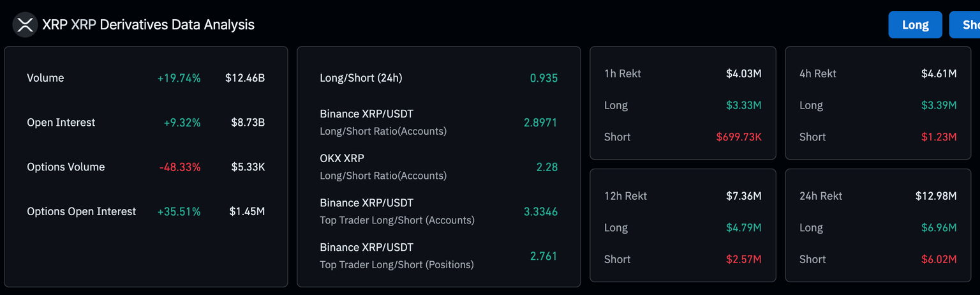The image size is (980, 295).
Task: Click the 24h Long liquidation $6.96M
Action: (x=938, y=227)
